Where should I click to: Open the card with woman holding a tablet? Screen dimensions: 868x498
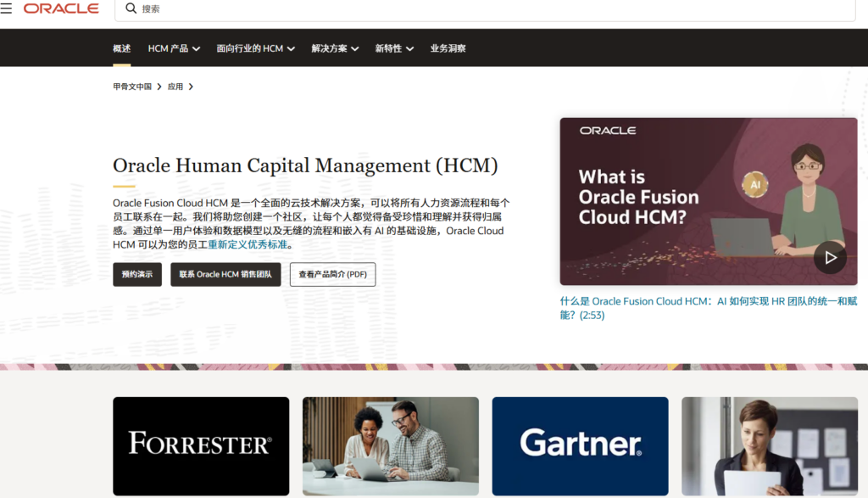[770, 446]
